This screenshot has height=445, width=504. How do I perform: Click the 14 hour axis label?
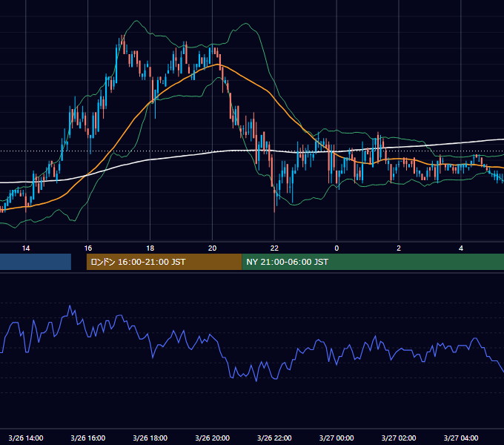(x=26, y=248)
